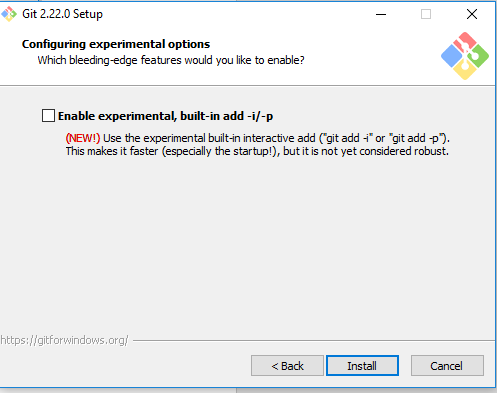Click the yellow diamond of Git logo
497x393 pixels.
465,70
